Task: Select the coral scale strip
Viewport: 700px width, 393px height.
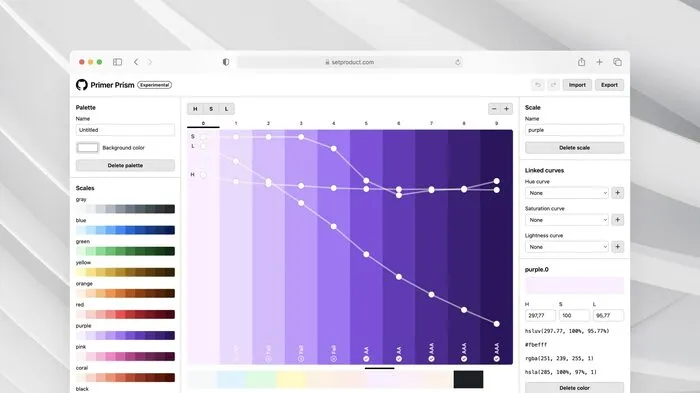Action: pyautogui.click(x=125, y=377)
